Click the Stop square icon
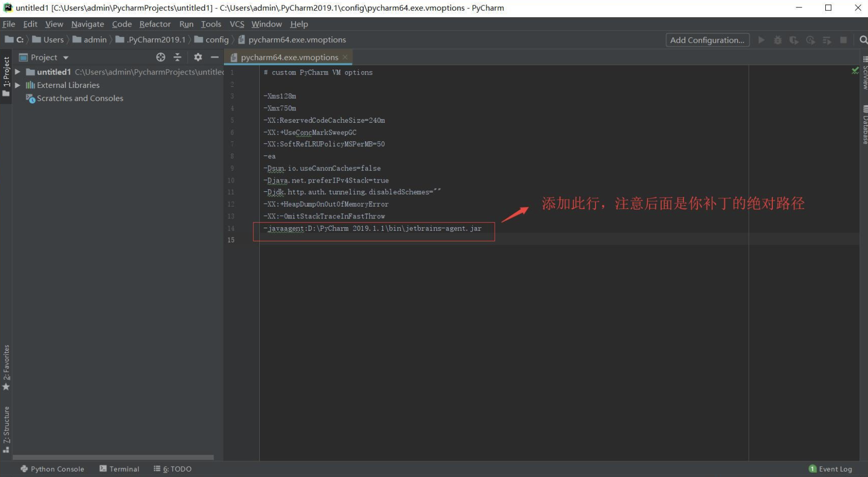This screenshot has height=477, width=868. [843, 40]
